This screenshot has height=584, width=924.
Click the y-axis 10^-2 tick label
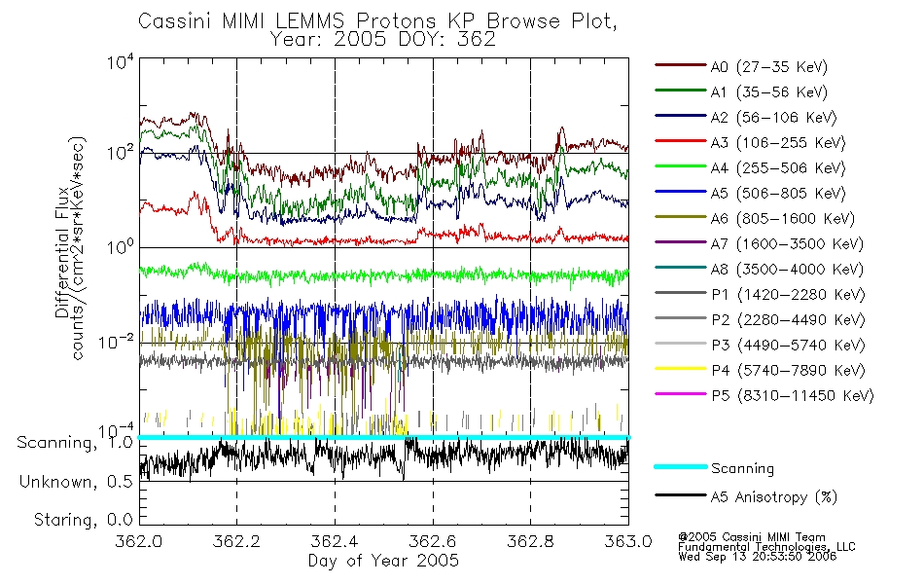pos(117,342)
